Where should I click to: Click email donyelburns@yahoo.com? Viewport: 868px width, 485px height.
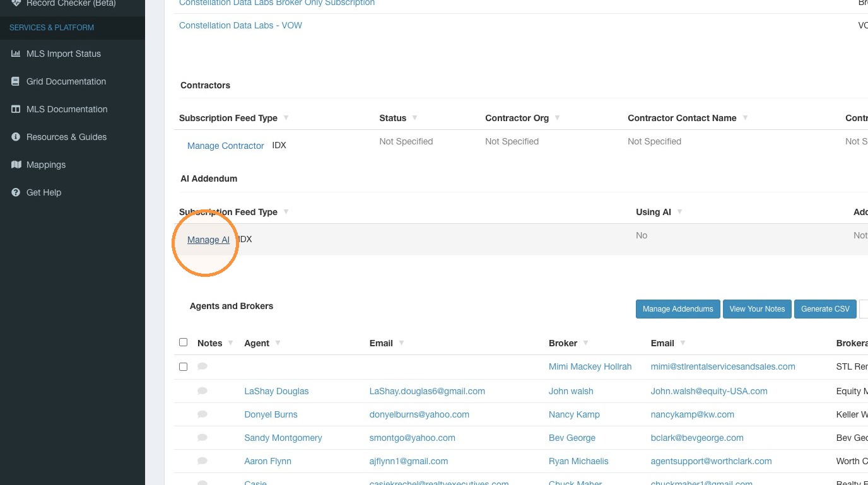point(419,414)
